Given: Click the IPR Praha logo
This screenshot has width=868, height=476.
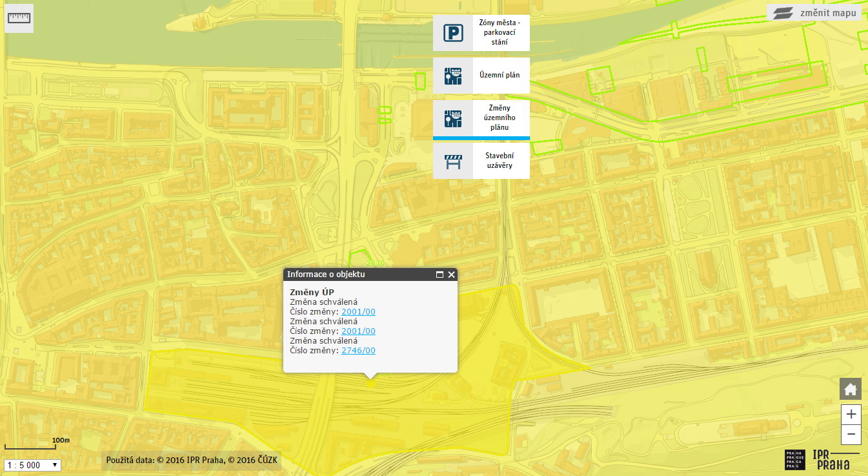Looking at the screenshot, I should tap(822, 459).
